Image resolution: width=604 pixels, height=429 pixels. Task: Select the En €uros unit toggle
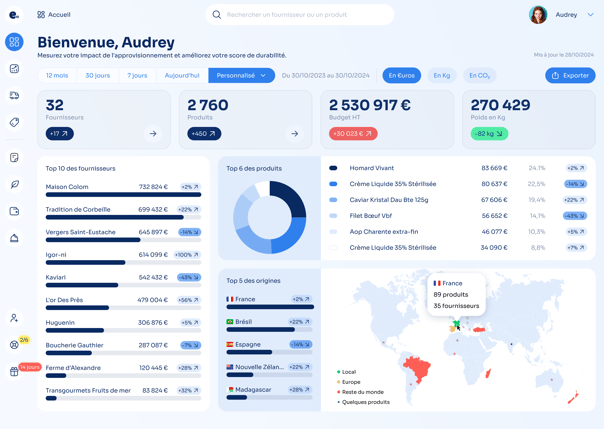click(401, 75)
